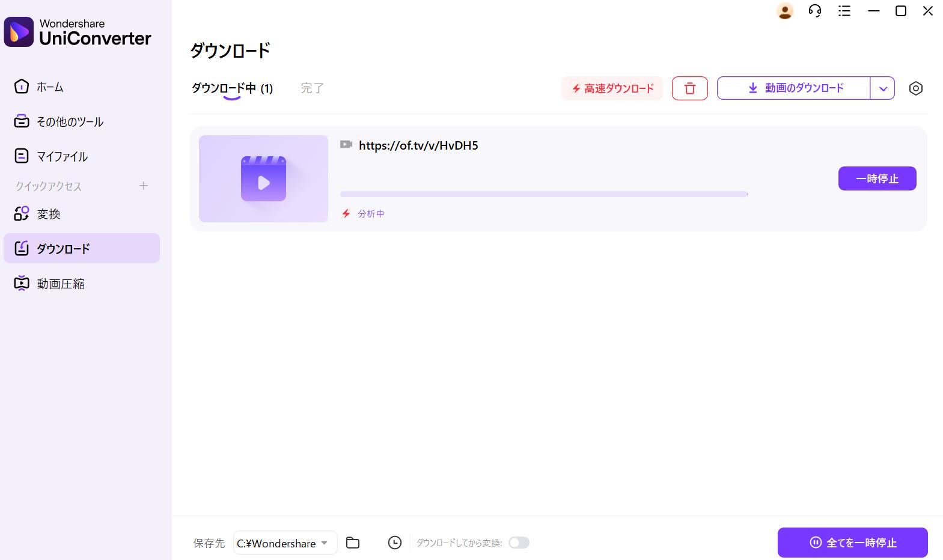Screen dimensions: 943x560
Task: Enable 高速ダウンロード mode
Action: [x=612, y=88]
